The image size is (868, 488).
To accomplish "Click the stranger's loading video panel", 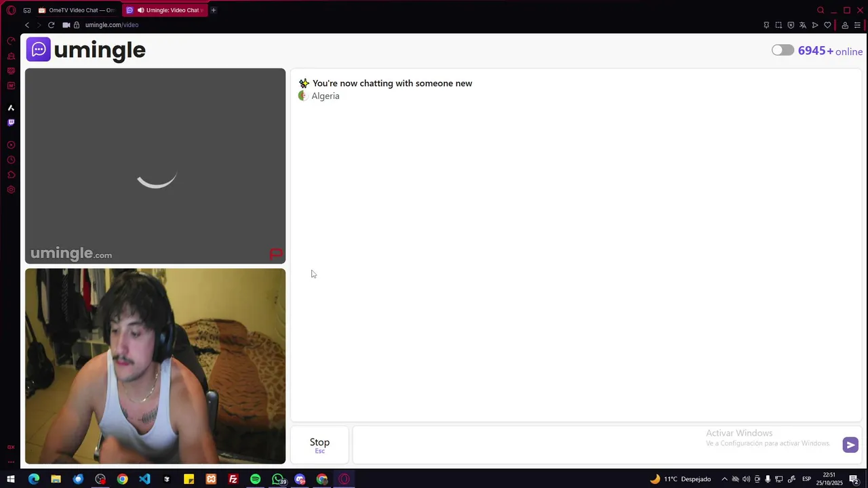I will [155, 166].
